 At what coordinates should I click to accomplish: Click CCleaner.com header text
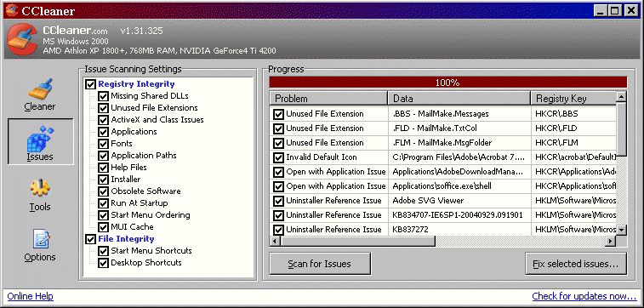coord(75,31)
